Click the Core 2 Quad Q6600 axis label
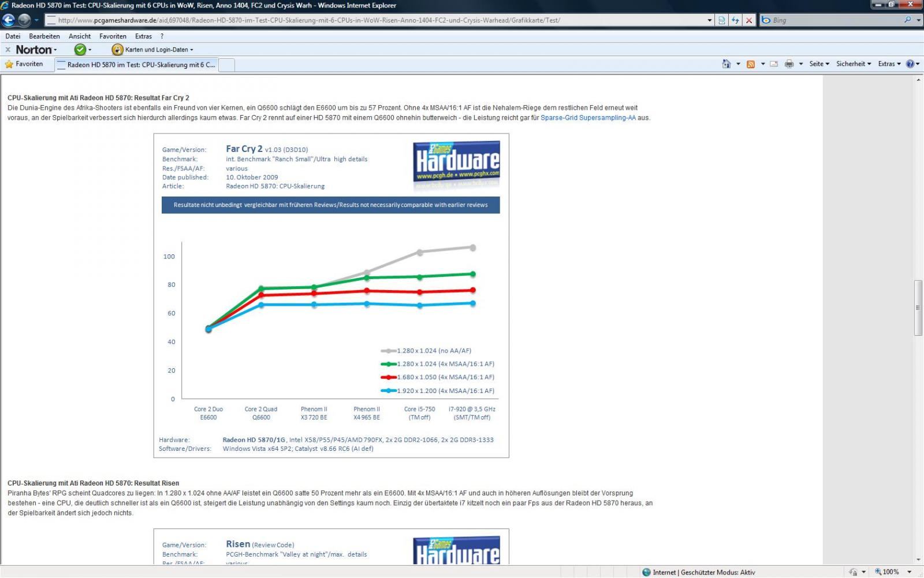This screenshot has height=578, width=924. point(261,413)
